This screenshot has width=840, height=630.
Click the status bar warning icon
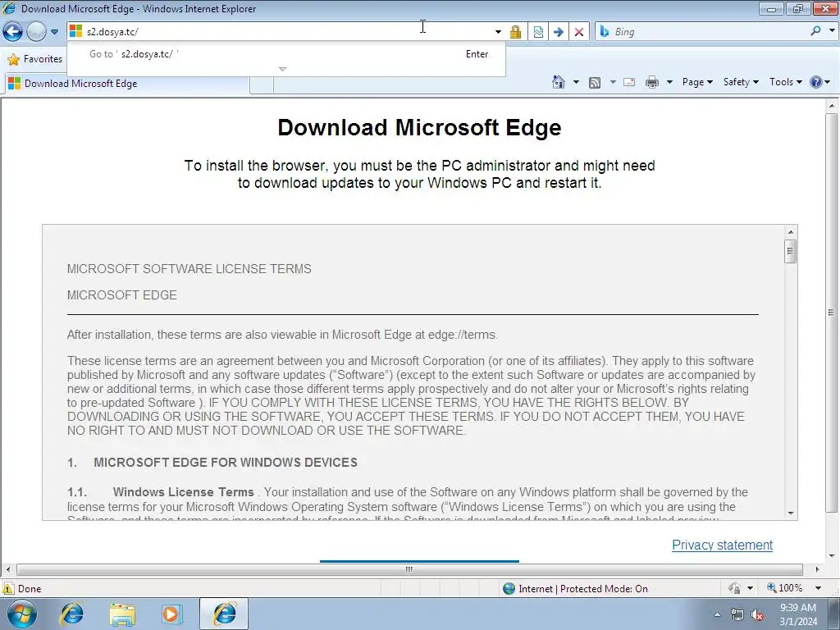pyautogui.click(x=8, y=588)
